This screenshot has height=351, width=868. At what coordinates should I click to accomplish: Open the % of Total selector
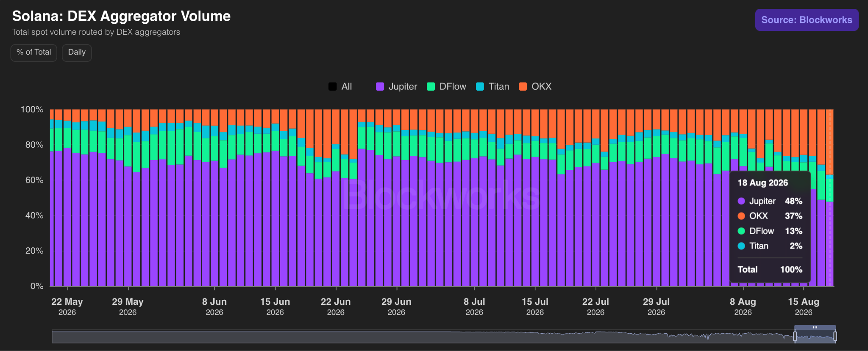pos(34,53)
